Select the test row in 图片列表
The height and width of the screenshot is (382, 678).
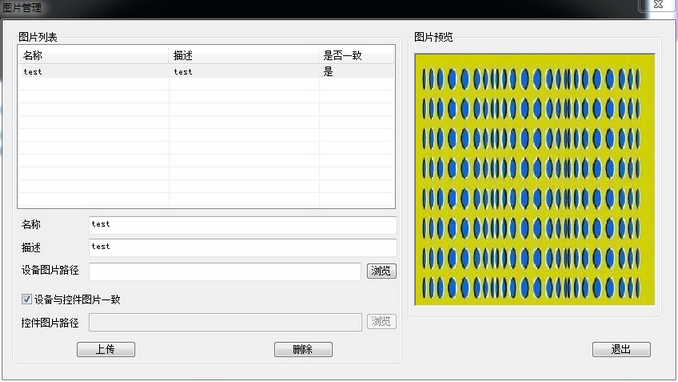click(x=206, y=71)
